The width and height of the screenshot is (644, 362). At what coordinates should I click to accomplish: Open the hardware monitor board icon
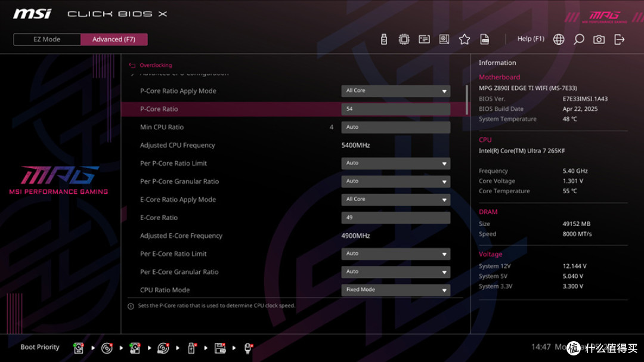coord(444,39)
